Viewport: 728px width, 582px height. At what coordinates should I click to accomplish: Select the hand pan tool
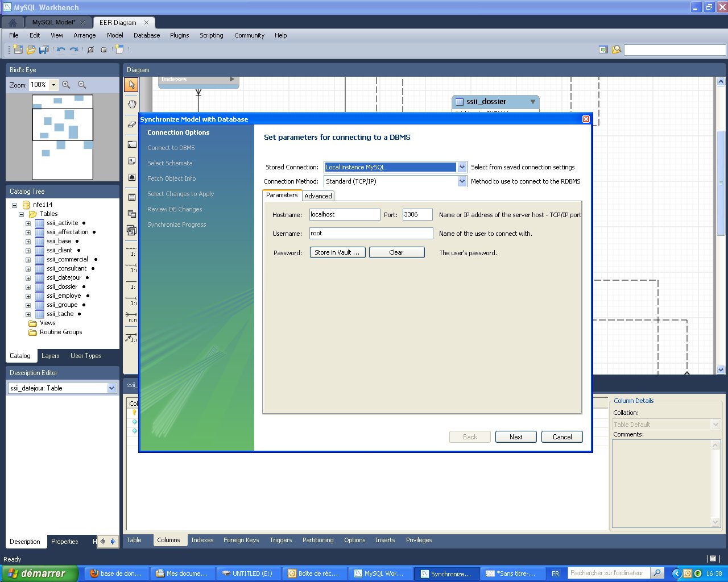point(131,104)
